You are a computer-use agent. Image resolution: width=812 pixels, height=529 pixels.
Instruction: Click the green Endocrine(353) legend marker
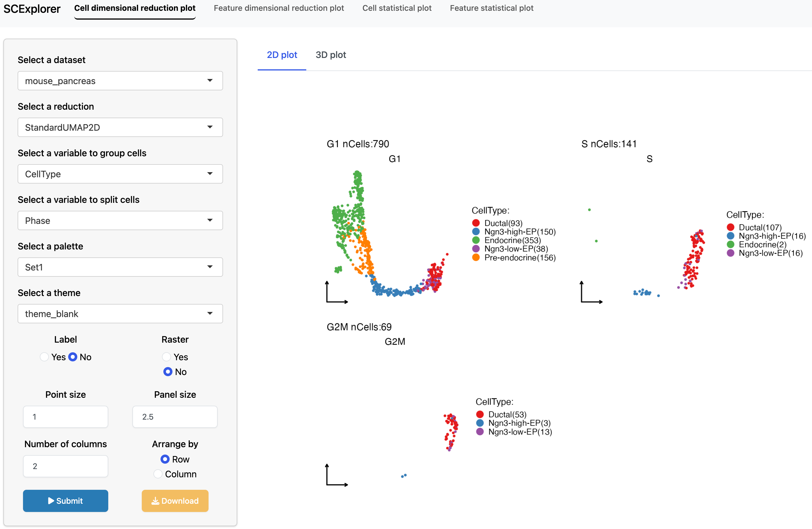click(476, 240)
